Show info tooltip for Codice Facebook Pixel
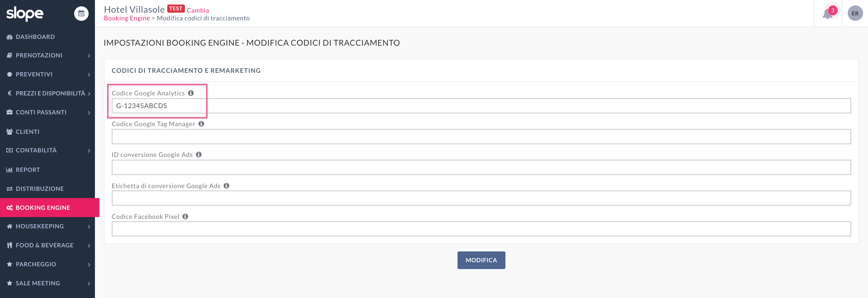868x298 pixels. tap(185, 216)
